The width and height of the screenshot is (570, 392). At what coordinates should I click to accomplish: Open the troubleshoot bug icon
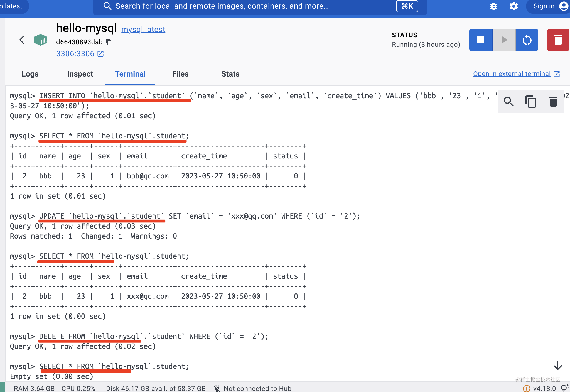point(493,6)
